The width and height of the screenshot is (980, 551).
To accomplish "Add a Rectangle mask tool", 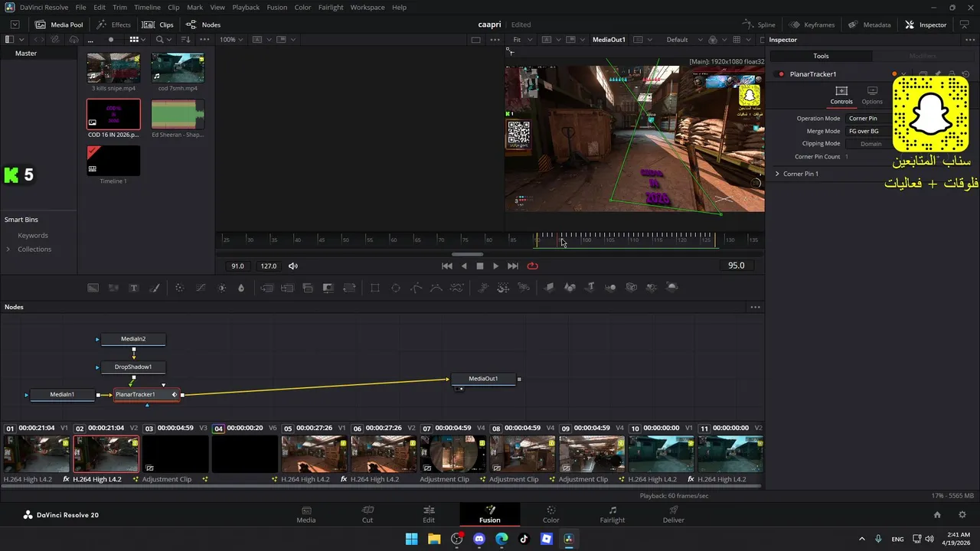I will (375, 288).
